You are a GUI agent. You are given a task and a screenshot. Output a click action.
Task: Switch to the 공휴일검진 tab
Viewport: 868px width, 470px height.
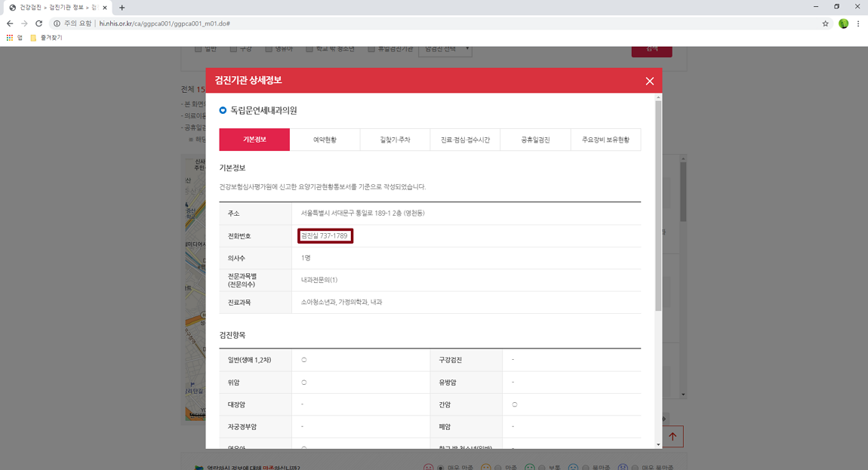coord(535,140)
